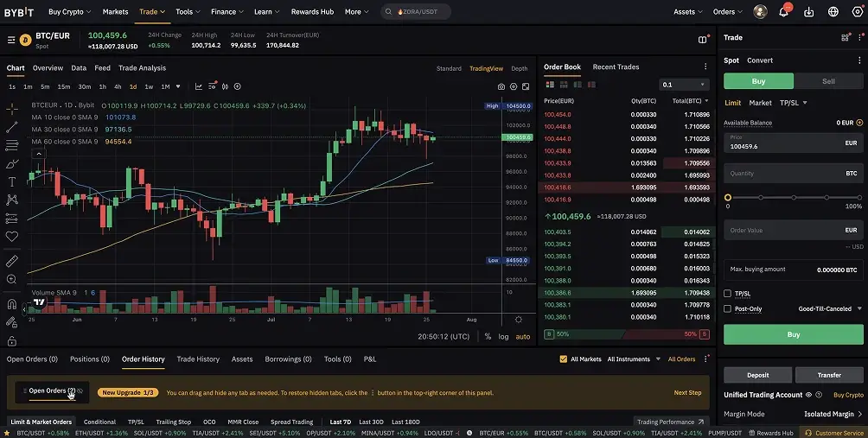Select the ruler measure tool
The width and height of the screenshot is (868, 438).
coord(11,261)
